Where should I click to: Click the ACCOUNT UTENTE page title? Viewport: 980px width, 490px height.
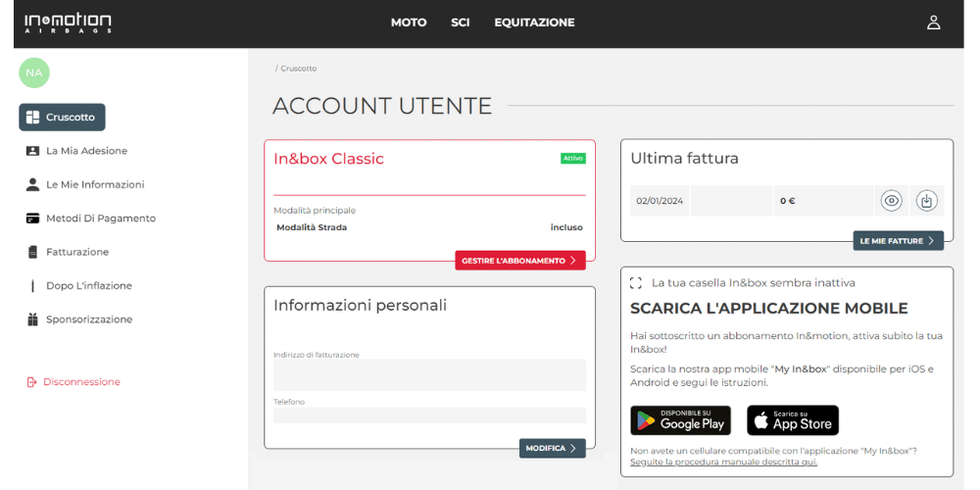pyautogui.click(x=382, y=106)
